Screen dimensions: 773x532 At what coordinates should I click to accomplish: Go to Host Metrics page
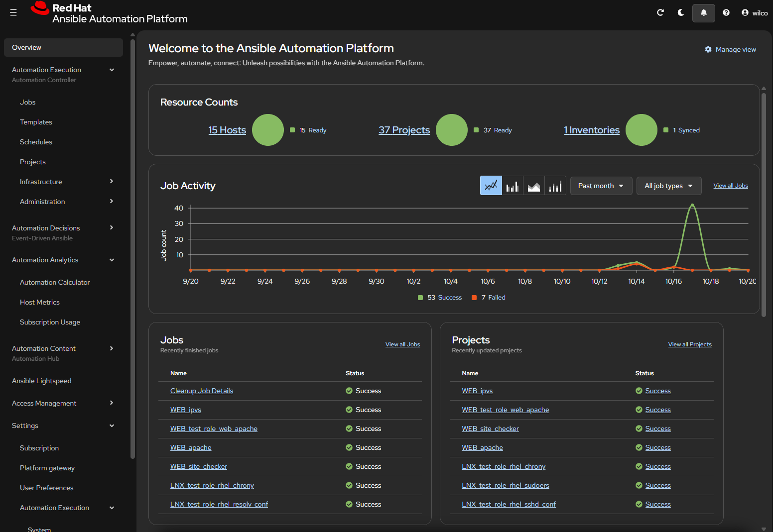click(x=40, y=302)
